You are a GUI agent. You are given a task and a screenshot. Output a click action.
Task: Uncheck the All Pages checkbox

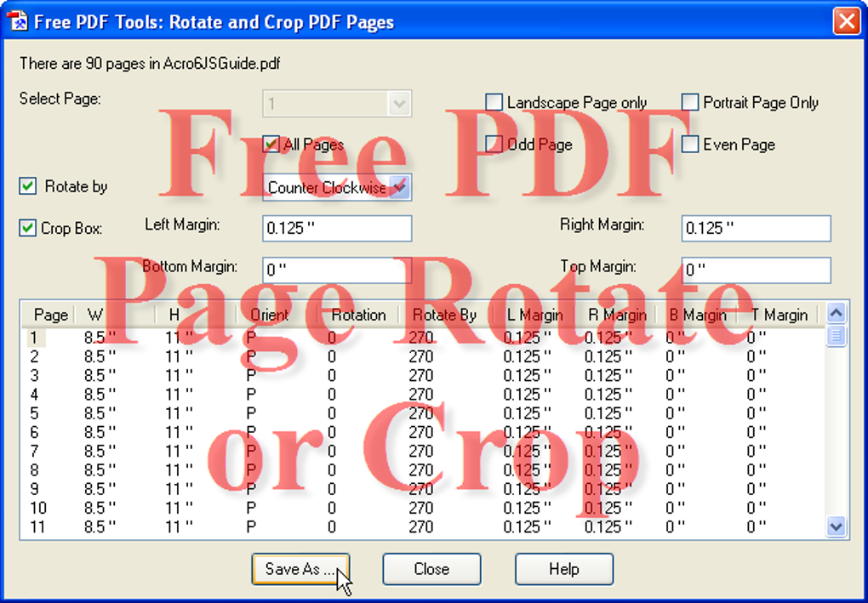pyautogui.click(x=271, y=145)
